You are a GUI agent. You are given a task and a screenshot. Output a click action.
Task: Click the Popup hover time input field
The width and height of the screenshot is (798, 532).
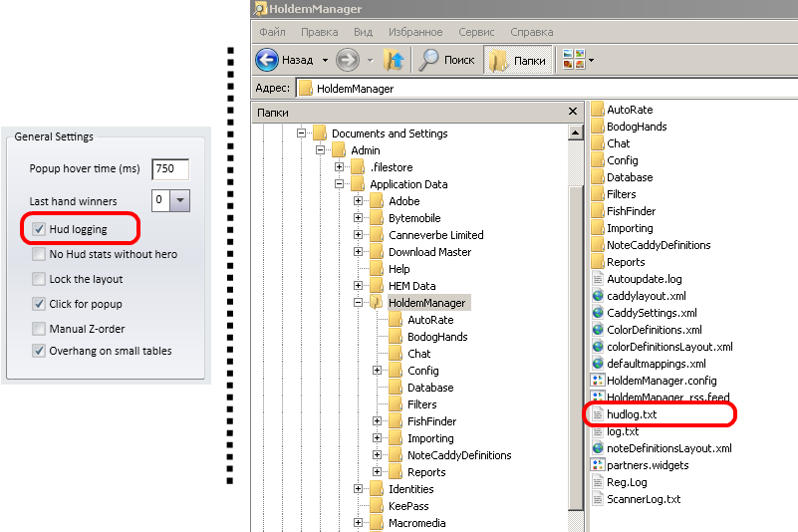(x=170, y=169)
